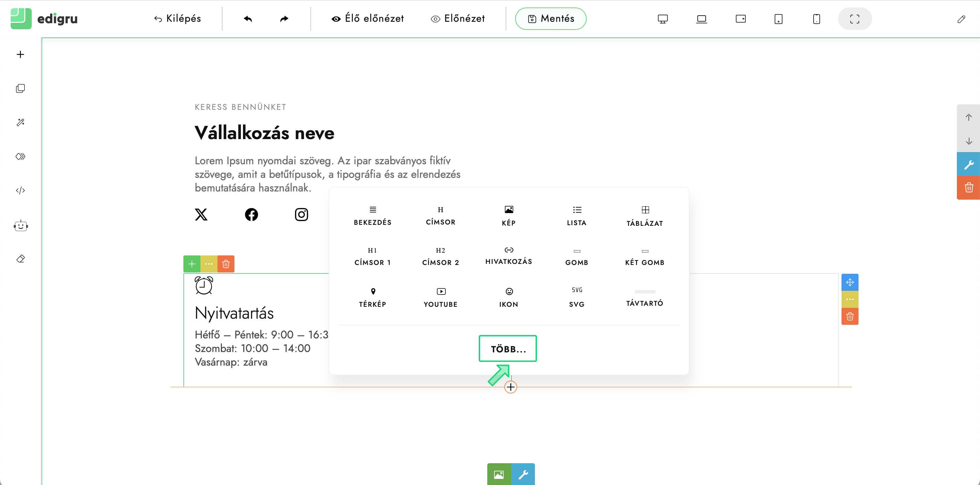
Task: Click the blue wrench section settings
Action: point(968,164)
